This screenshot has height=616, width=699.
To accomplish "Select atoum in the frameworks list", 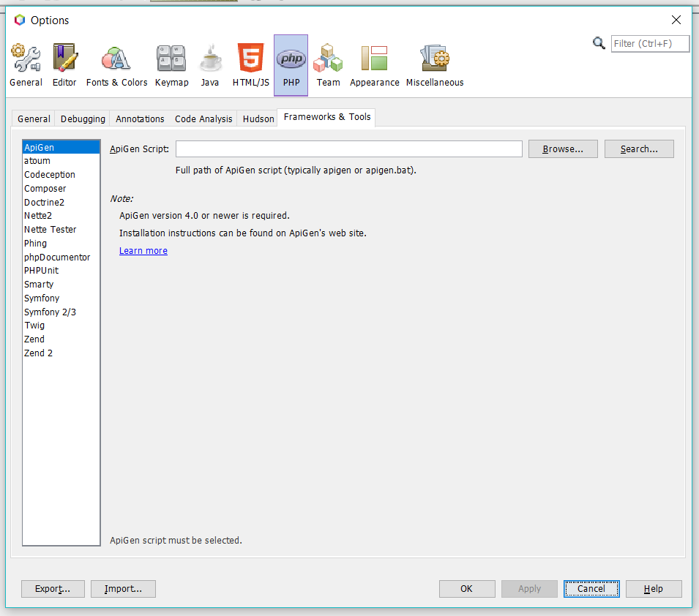I will point(61,161).
